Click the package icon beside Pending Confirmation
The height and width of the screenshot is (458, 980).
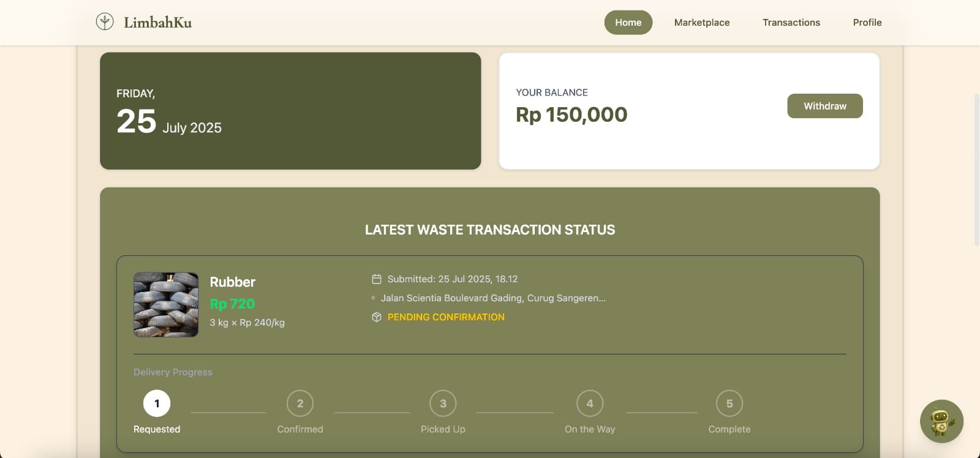point(377,317)
